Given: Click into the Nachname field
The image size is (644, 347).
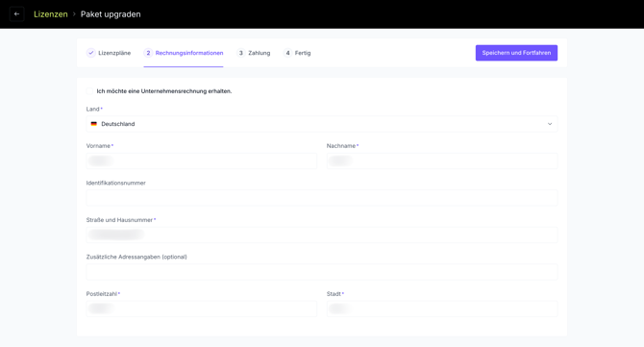Looking at the screenshot, I should [x=442, y=161].
